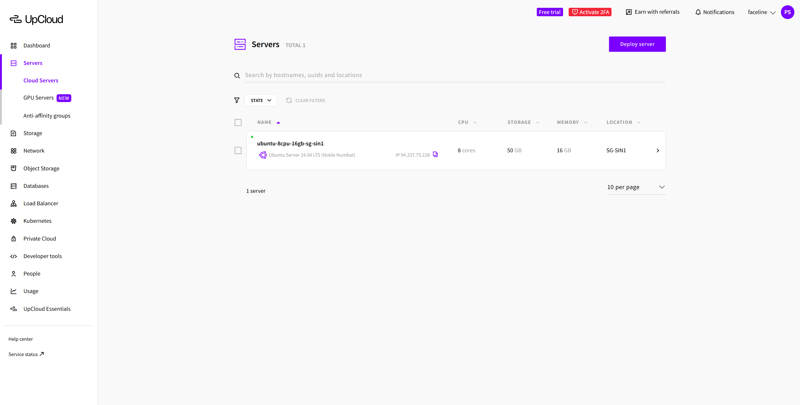Click the 16 GB memory cell
Image resolution: width=800 pixels, height=405 pixels.
click(564, 150)
